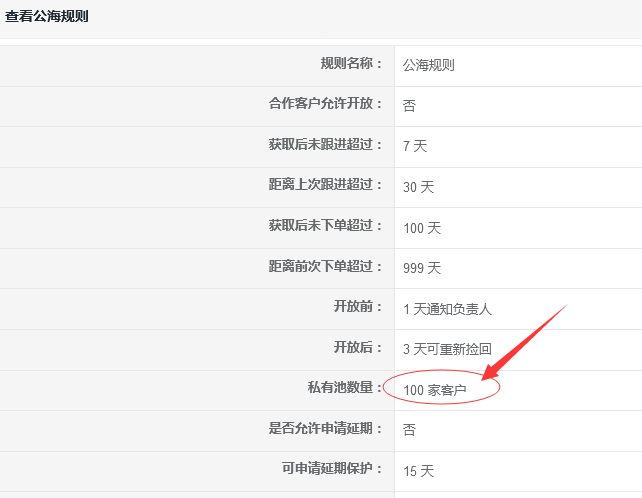Screen dimensions: 642x498
Task: Click the 距离前次下单超过 label
Action: tap(326, 267)
